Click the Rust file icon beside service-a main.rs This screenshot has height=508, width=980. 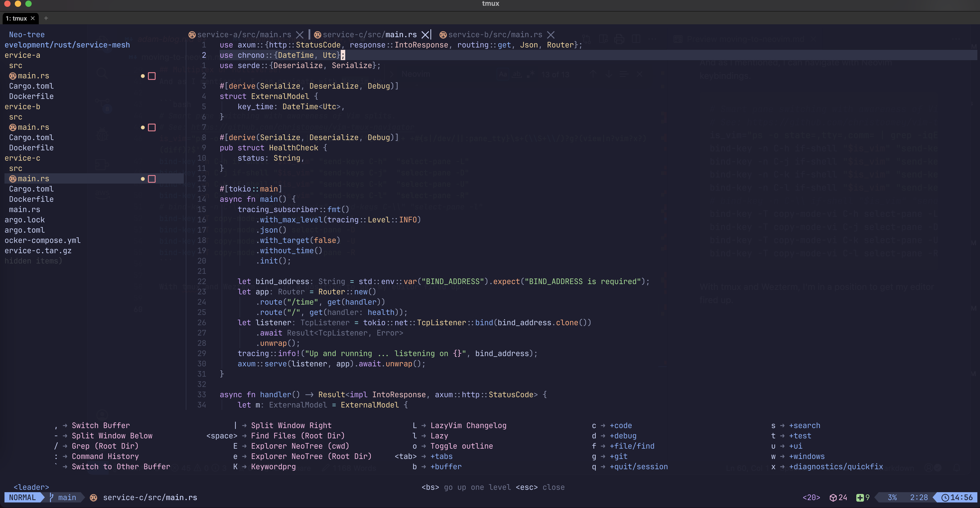click(x=13, y=76)
